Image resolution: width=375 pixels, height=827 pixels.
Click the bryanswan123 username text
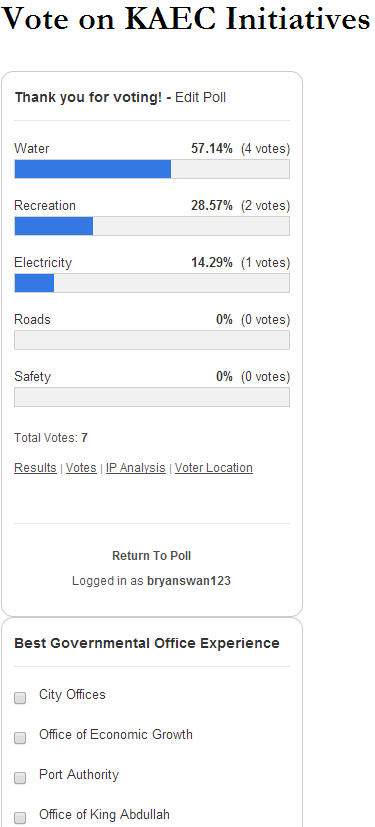[x=189, y=581]
